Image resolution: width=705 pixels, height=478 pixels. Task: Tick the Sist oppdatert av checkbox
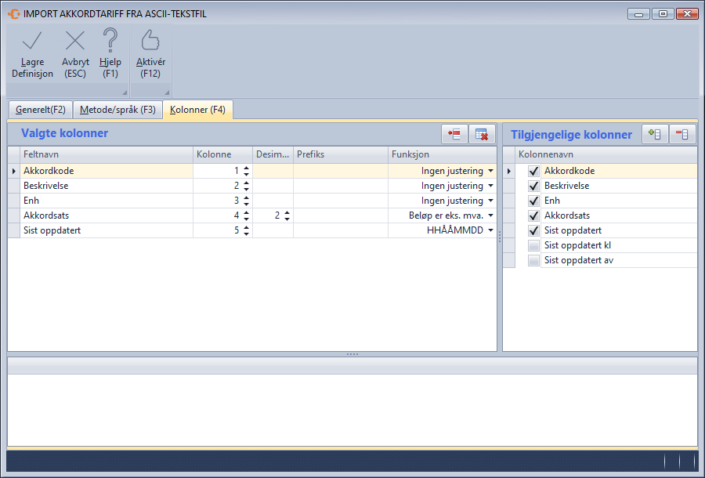[534, 260]
